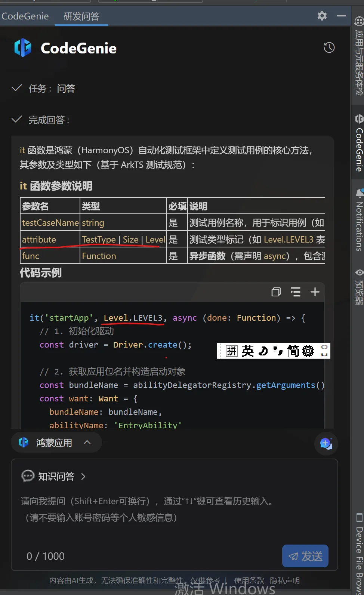Image resolution: width=364 pixels, height=595 pixels.
Task: Click 必填 table header
Action: [177, 206]
